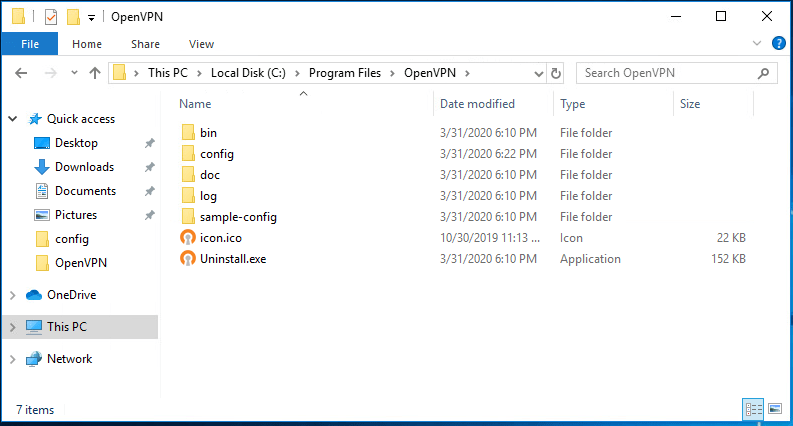Screen dimensions: 793x426
Task: Open OpenVPN shortcut in navigation pane
Action: 81,263
